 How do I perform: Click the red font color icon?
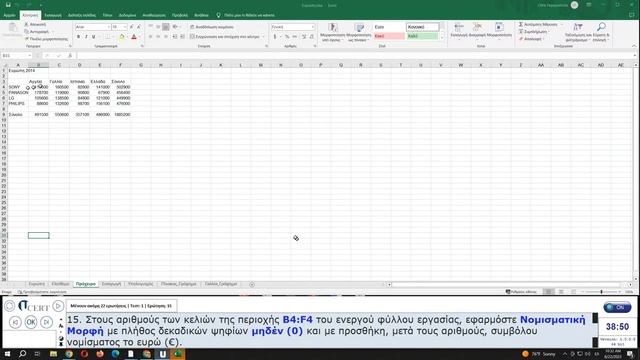134,37
